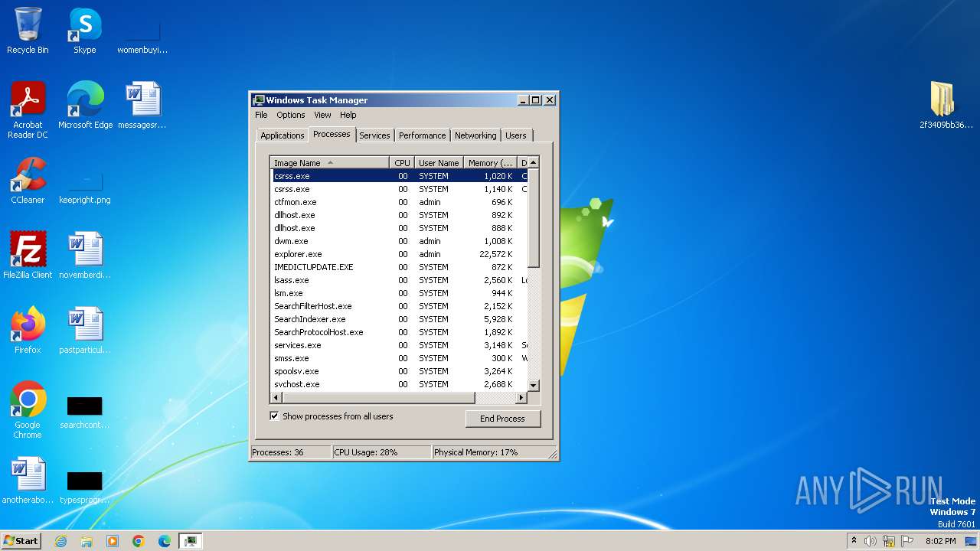Select the novemberdi... Word document

tap(85, 255)
